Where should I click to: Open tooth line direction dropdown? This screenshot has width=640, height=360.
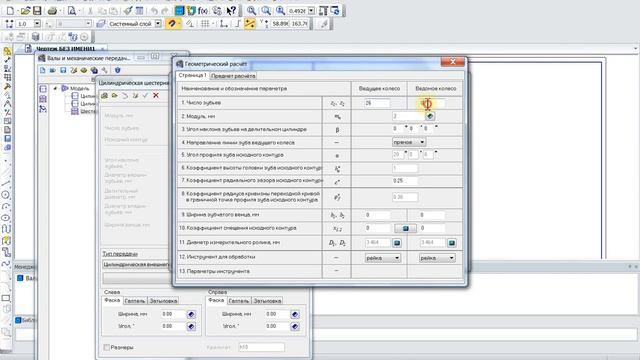click(409, 142)
